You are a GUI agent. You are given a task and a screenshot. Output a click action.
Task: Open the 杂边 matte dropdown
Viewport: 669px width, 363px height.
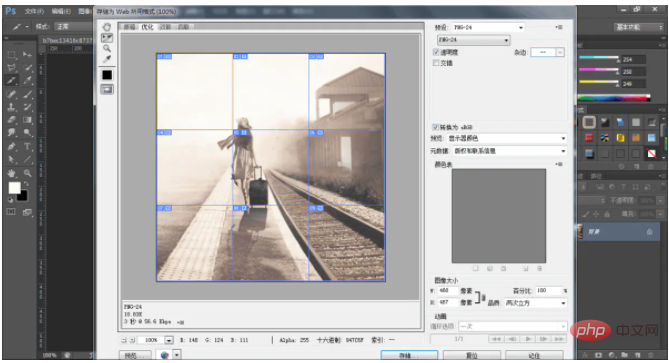pyautogui.click(x=547, y=52)
